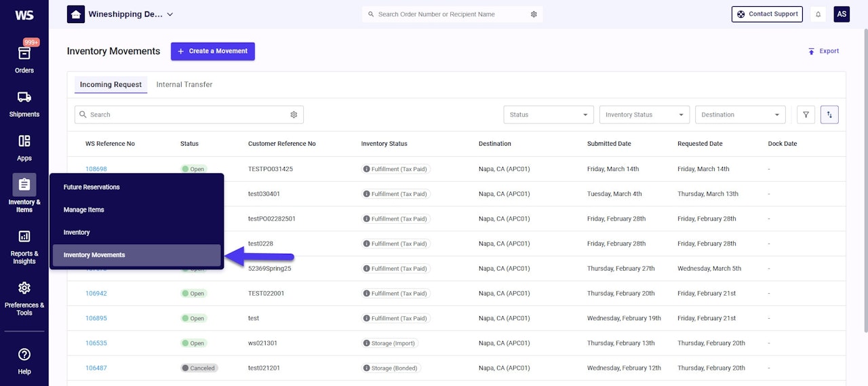Open table search settings gear
Screen dimensions: 868x386
pos(294,115)
